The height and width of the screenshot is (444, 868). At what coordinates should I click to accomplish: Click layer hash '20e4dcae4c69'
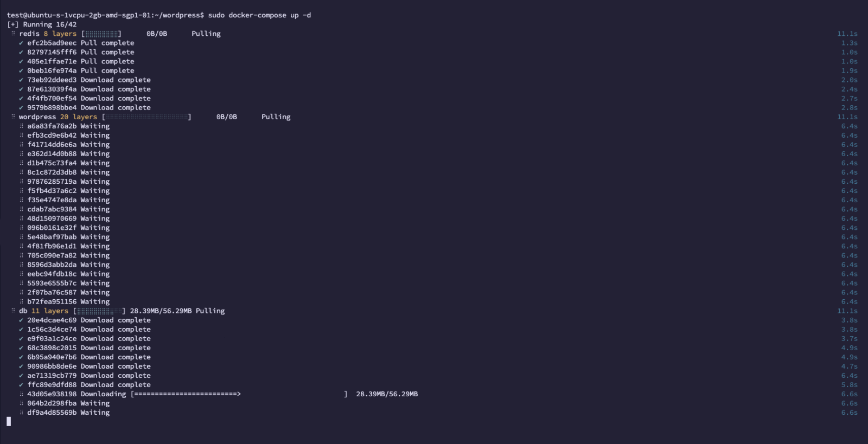52,320
